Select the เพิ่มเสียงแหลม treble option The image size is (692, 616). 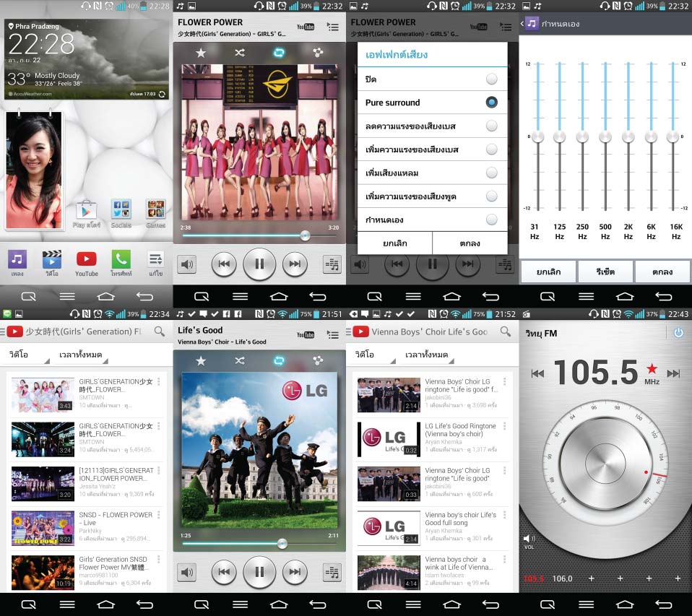432,173
